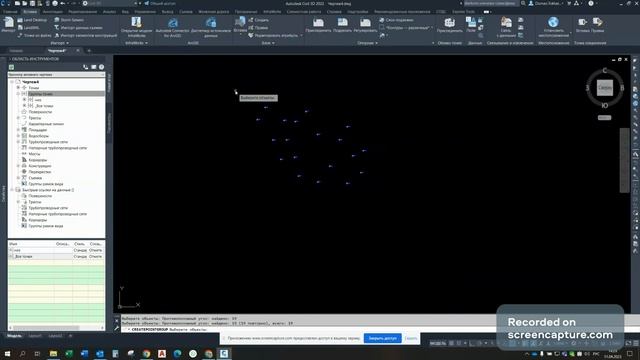Open the command line customize wrench
640x360 pixels.
click(x=117, y=328)
